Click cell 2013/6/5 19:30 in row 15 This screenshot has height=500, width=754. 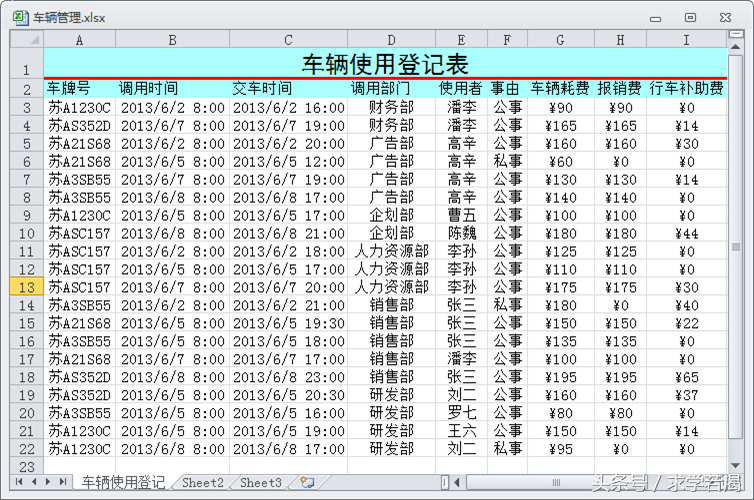point(289,323)
